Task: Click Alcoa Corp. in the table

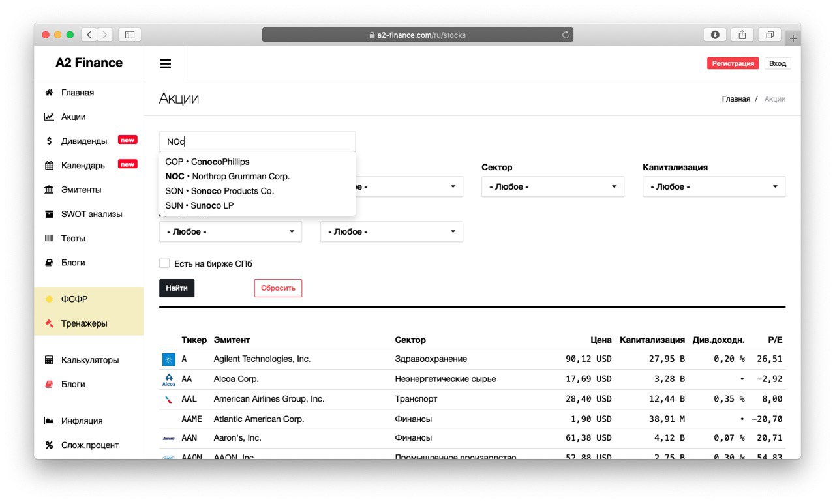Action: coord(236,379)
